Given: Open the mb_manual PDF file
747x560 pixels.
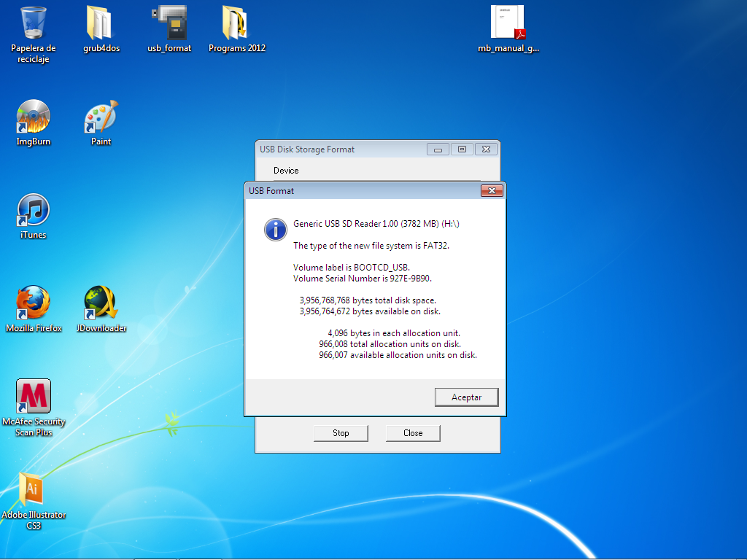Looking at the screenshot, I should coord(508,24).
